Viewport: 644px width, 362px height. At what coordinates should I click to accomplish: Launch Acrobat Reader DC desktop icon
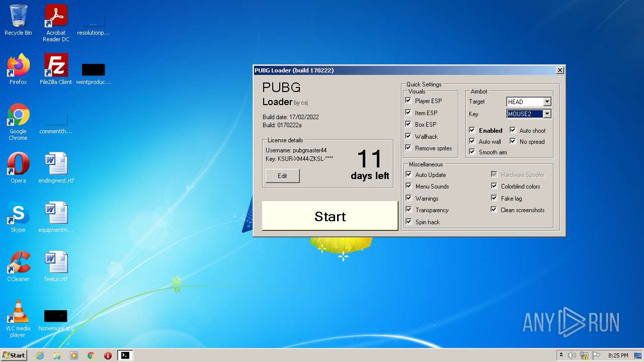[x=56, y=23]
